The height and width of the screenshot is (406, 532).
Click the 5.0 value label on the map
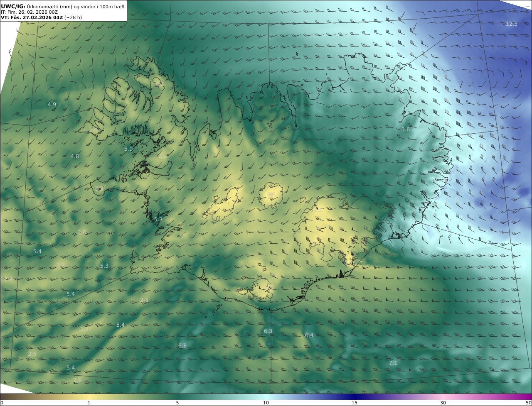128,149
